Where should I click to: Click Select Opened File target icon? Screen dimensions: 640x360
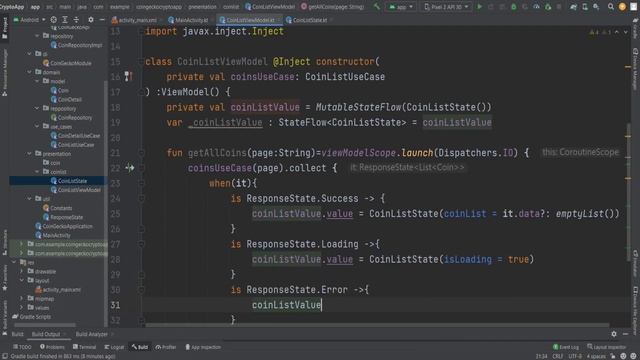[53, 20]
